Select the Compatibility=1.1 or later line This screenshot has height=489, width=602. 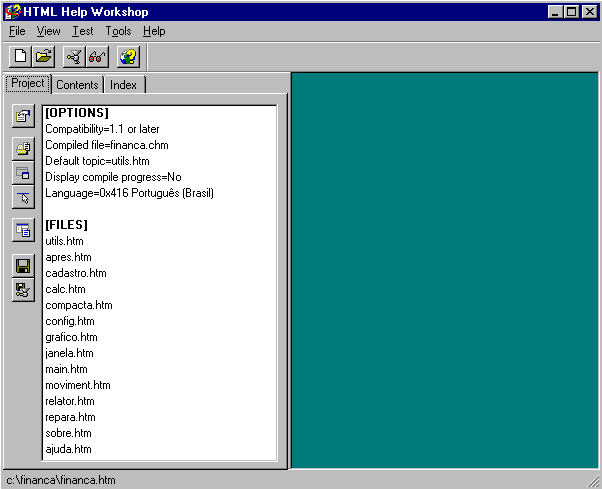[102, 129]
